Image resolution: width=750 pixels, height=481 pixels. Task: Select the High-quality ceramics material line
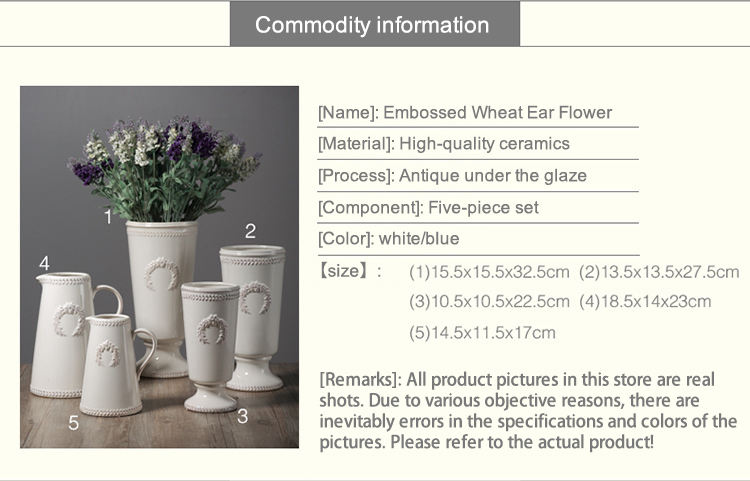point(443,144)
